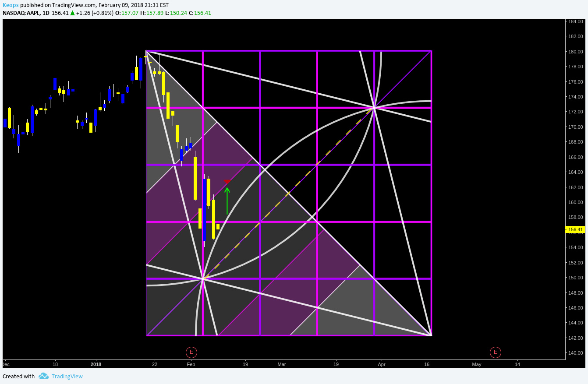Click the red down arrow marker on the chart

[x=227, y=182]
